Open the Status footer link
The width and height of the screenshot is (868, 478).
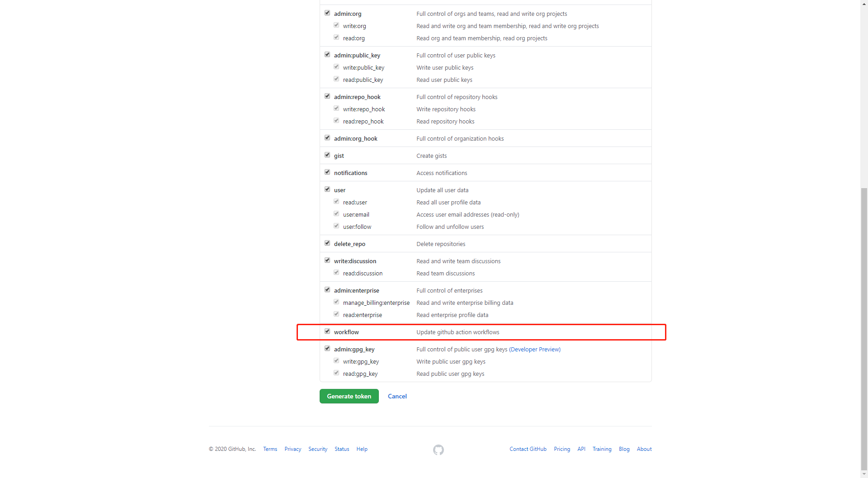[x=342, y=449]
